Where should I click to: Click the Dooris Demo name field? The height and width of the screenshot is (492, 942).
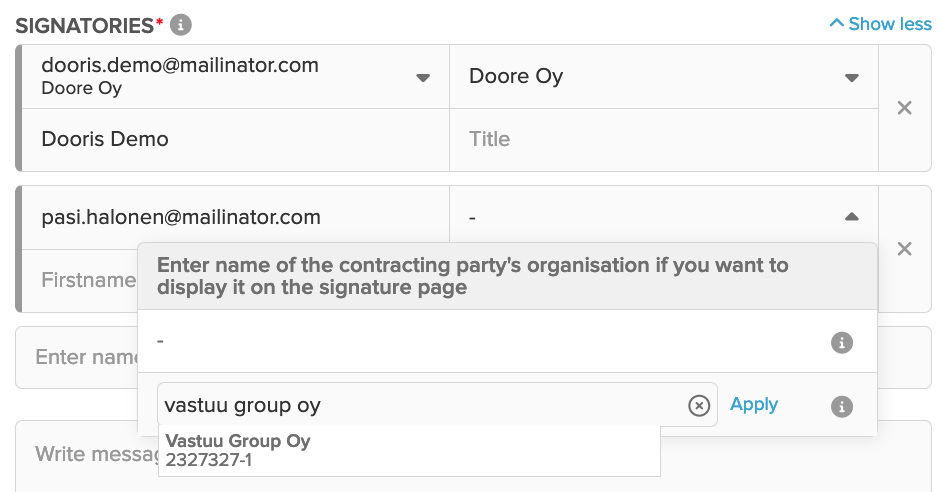[236, 140]
